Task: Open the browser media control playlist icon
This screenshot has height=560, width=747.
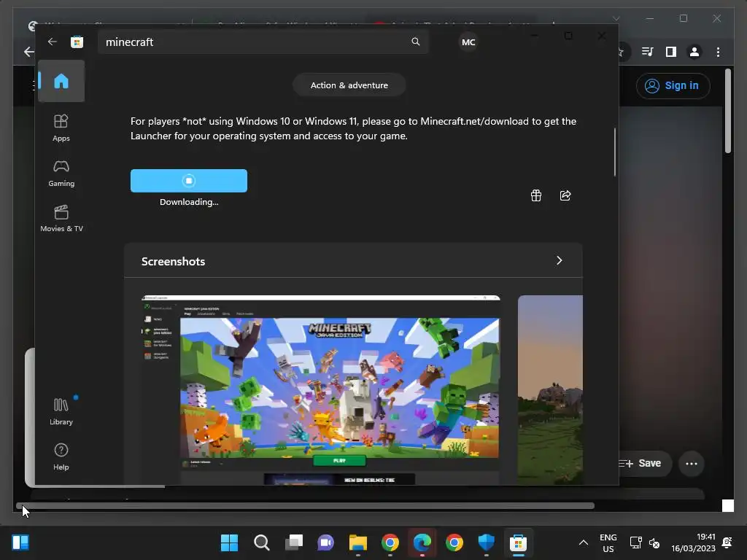Action: 647,52
